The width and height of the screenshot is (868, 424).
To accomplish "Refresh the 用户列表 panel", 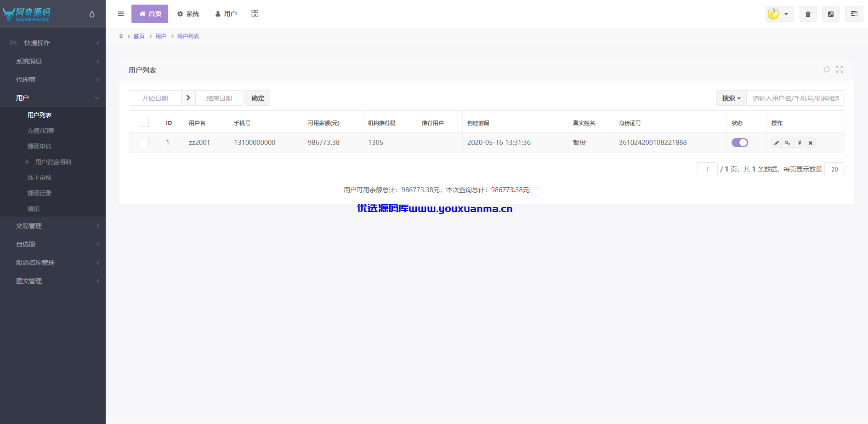I will pyautogui.click(x=827, y=69).
